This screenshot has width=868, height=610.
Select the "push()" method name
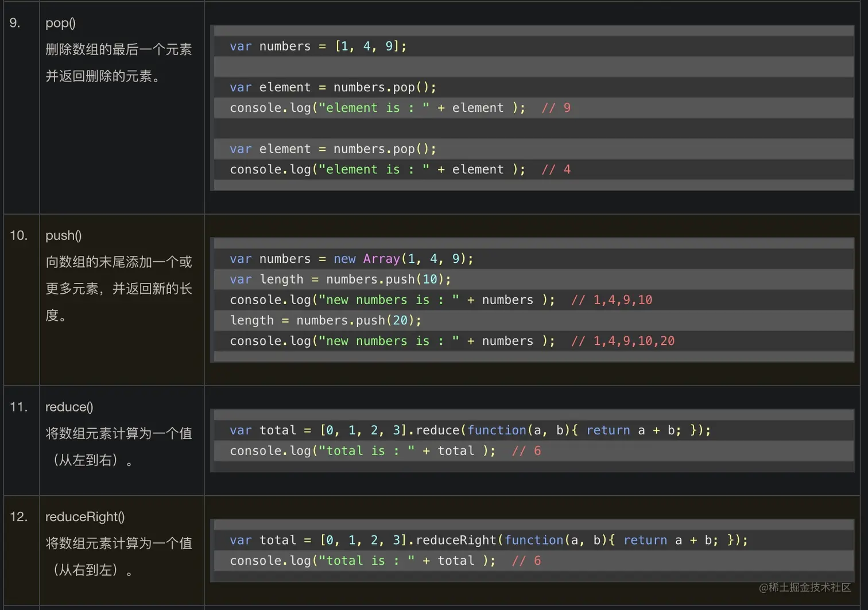[64, 235]
